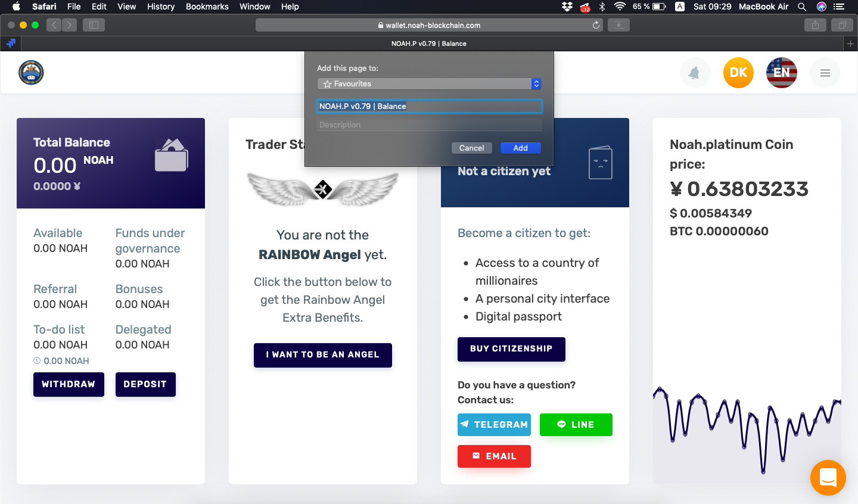The image size is (858, 504).
Task: Cancel the add bookmark dialog
Action: click(471, 148)
